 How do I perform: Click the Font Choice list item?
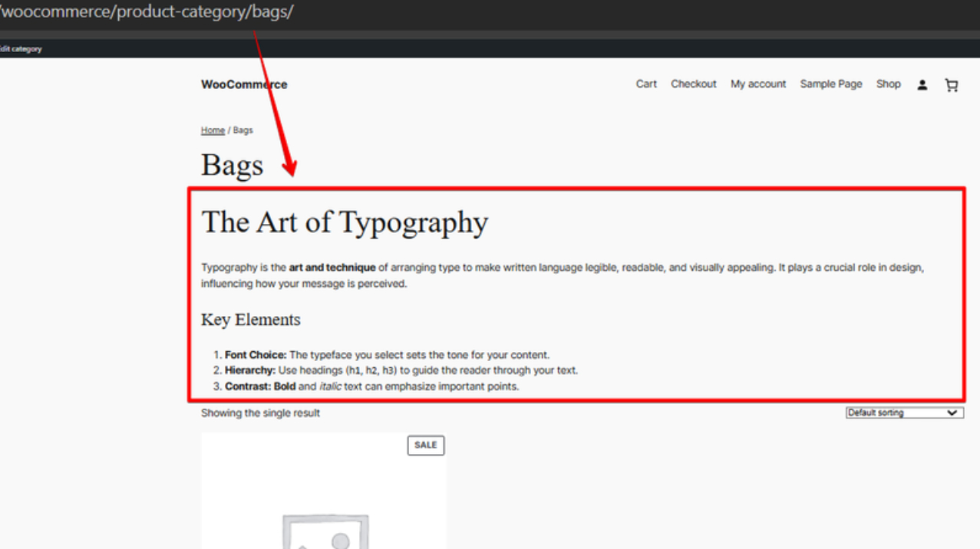pos(388,355)
